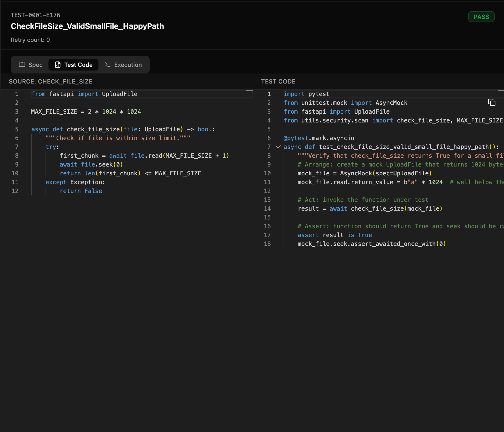Click the SOURCE: CHECK_FILE_SIZE panel header
This screenshot has width=504, height=432.
[51, 82]
